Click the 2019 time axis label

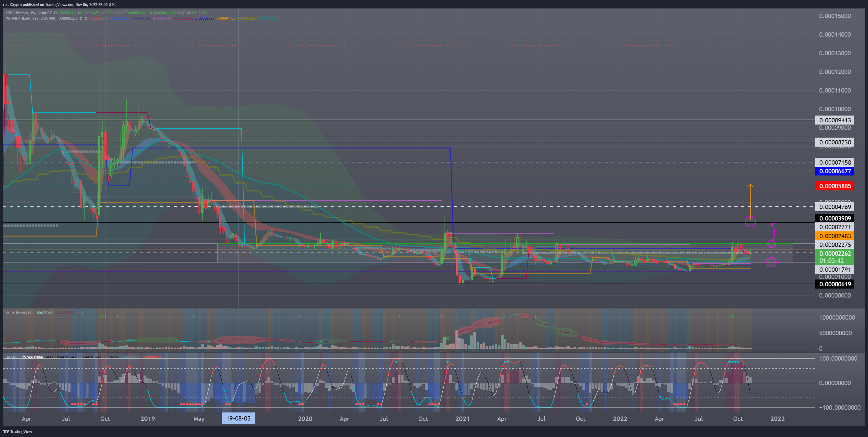click(148, 419)
